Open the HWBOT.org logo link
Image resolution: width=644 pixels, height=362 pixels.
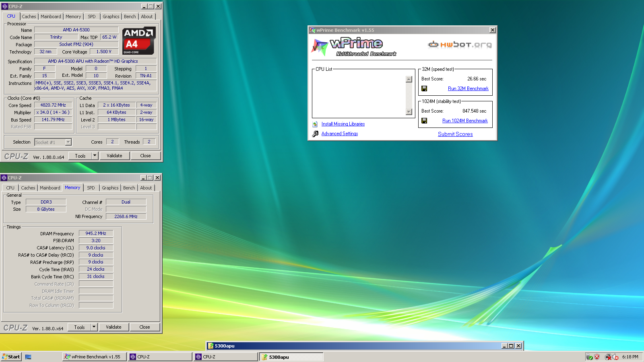(x=460, y=44)
